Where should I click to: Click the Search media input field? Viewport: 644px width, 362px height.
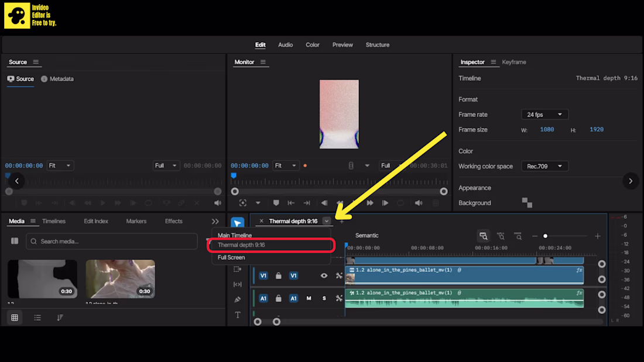(x=112, y=242)
